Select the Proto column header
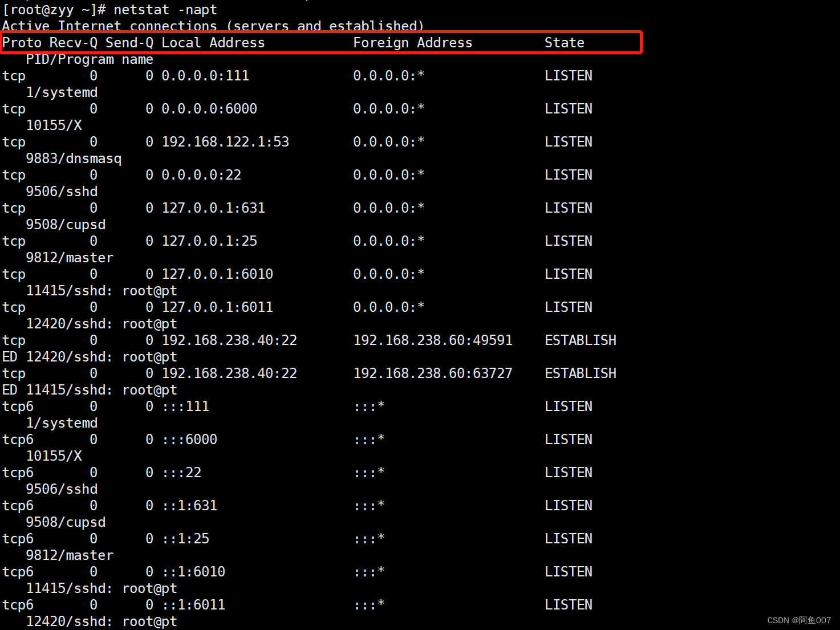 (20, 42)
